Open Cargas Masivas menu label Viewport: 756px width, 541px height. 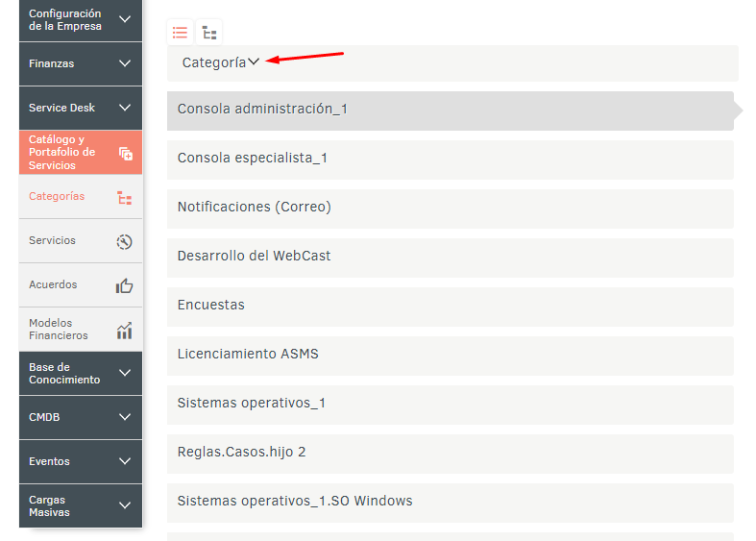[x=49, y=505]
